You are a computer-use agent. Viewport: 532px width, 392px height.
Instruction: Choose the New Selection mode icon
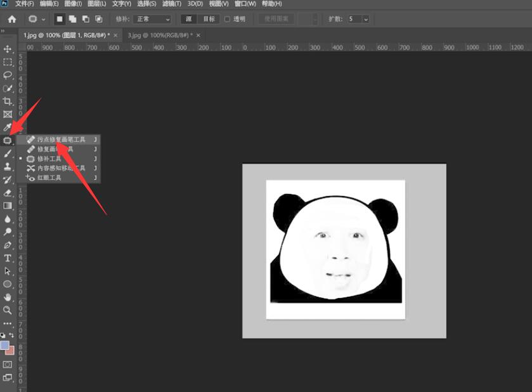click(x=60, y=19)
